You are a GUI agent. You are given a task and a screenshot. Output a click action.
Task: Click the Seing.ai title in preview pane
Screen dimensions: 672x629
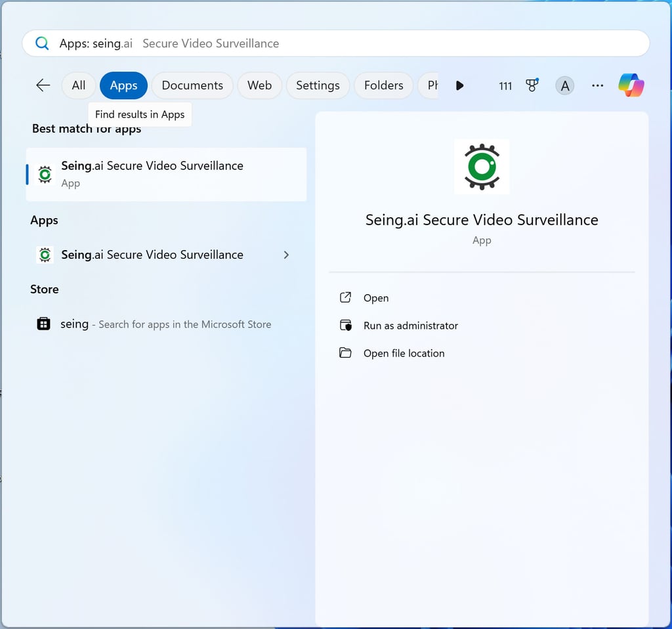tap(482, 220)
